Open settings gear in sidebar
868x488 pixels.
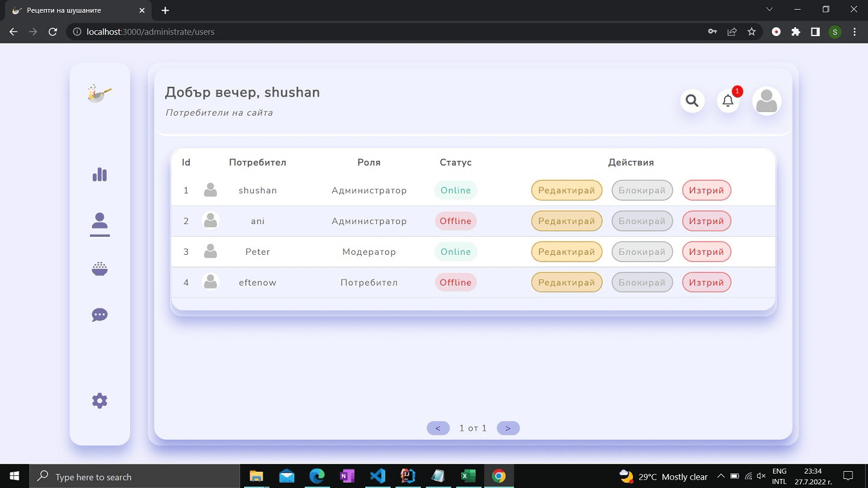99,401
